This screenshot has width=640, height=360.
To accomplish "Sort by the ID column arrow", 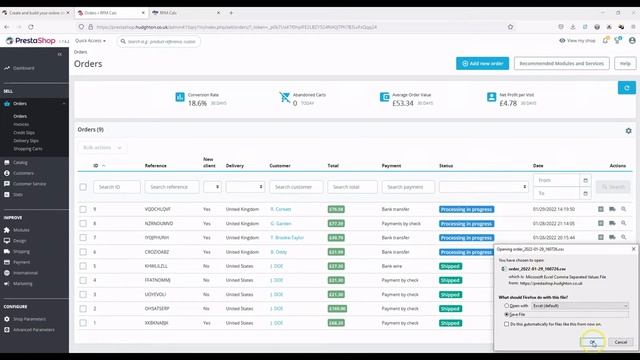I will click(103, 166).
